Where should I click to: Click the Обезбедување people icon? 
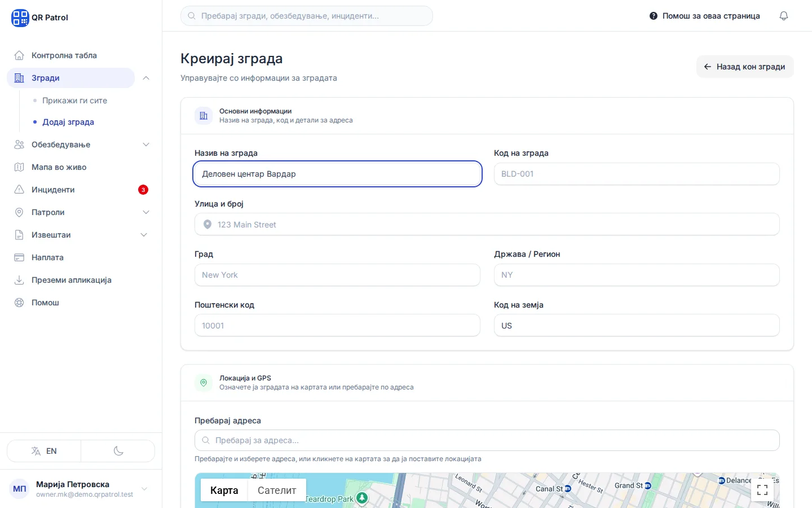(19, 144)
